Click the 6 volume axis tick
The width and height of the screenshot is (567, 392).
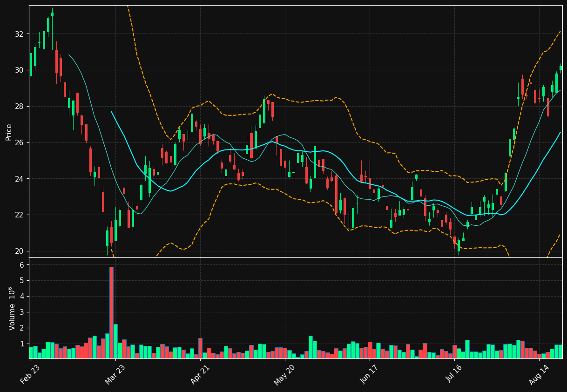[21, 265]
